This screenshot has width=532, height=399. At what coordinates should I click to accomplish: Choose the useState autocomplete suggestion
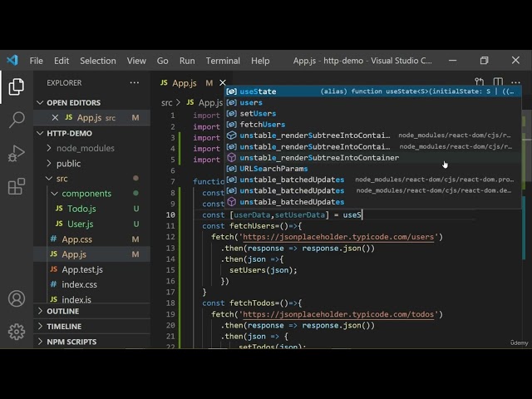(373, 91)
